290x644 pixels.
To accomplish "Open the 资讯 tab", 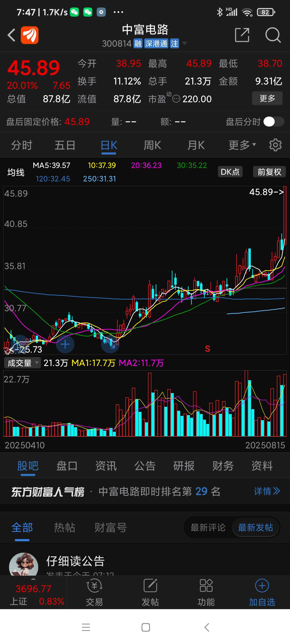I will (x=106, y=466).
